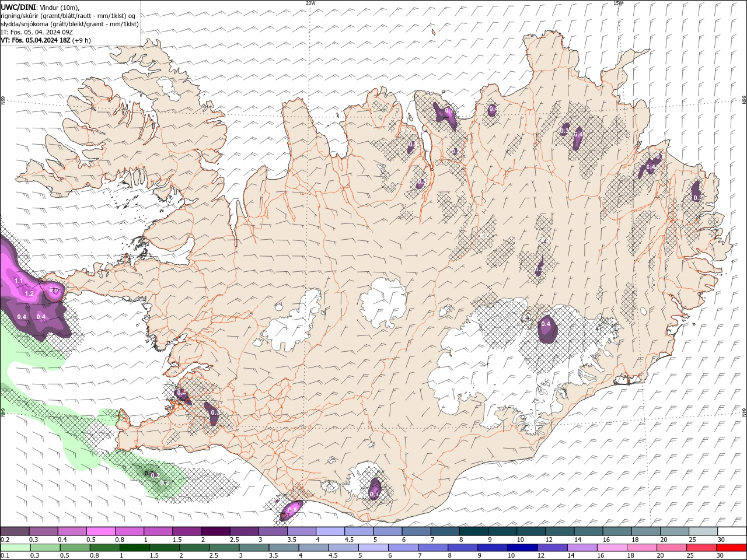Pick the light periwinkle 5 rain legend swatch

tap(372, 547)
